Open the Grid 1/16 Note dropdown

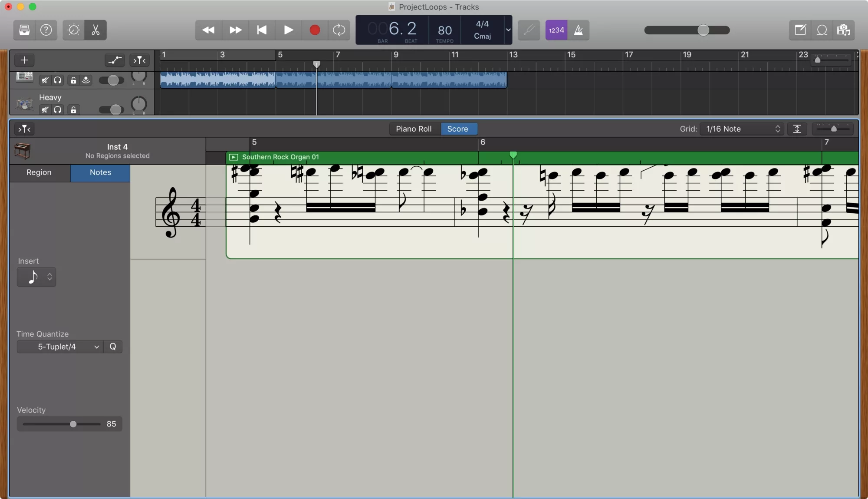(x=742, y=129)
